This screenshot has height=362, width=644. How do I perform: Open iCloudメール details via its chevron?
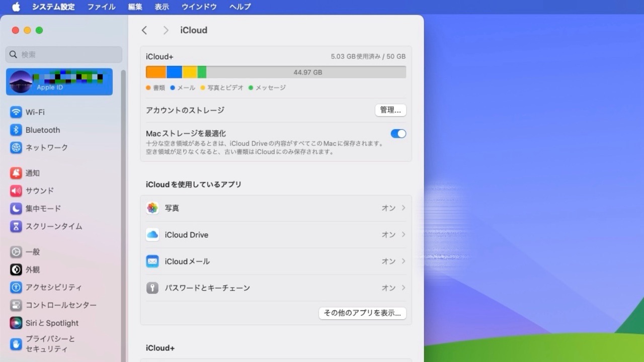tap(403, 261)
